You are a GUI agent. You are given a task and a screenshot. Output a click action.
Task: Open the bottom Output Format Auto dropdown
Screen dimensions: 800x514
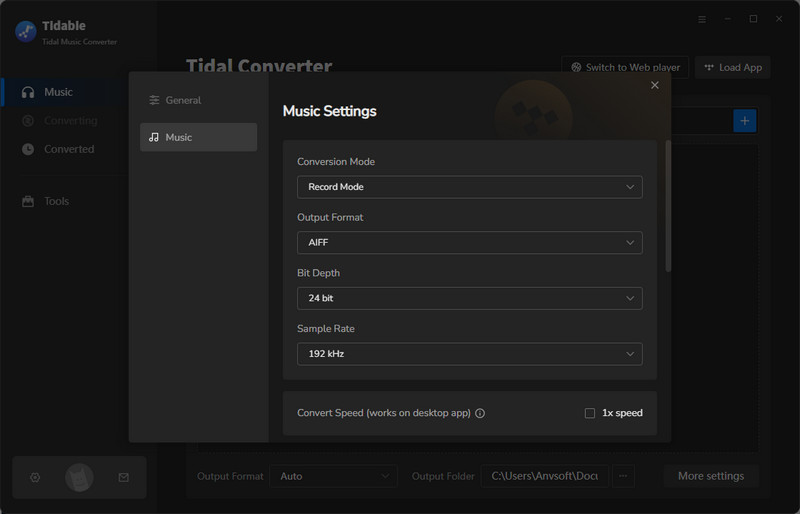(334, 476)
